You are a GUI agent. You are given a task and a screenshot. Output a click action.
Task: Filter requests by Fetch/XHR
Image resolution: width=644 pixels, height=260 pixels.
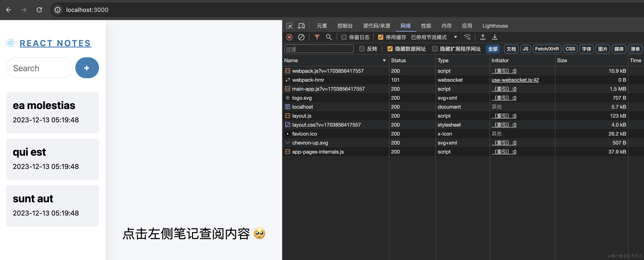(546, 49)
